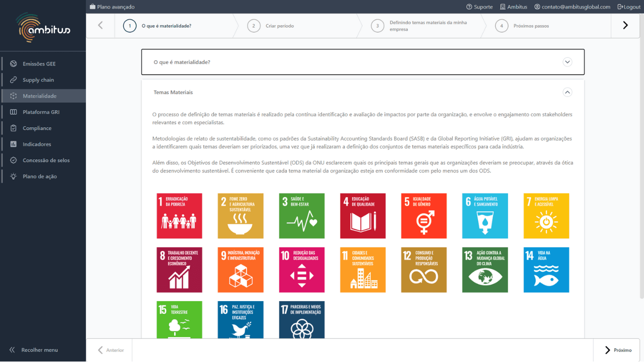Open Supply chain menu item

click(43, 80)
